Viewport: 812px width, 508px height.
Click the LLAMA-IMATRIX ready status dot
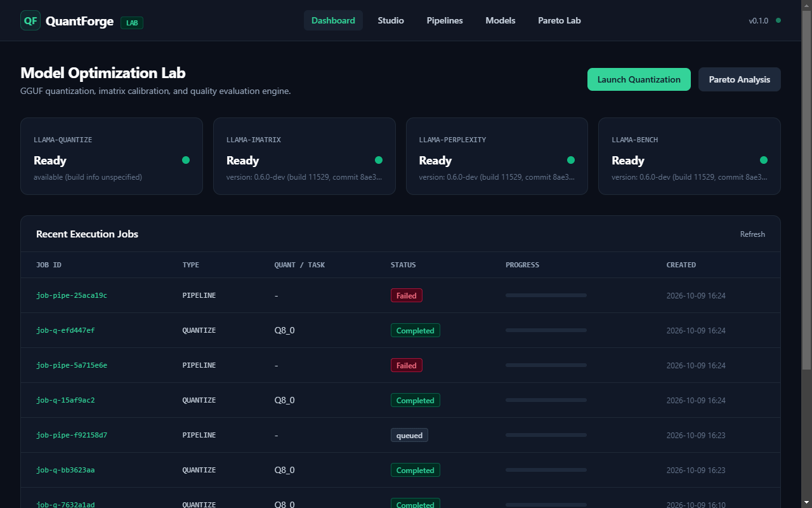(x=379, y=160)
